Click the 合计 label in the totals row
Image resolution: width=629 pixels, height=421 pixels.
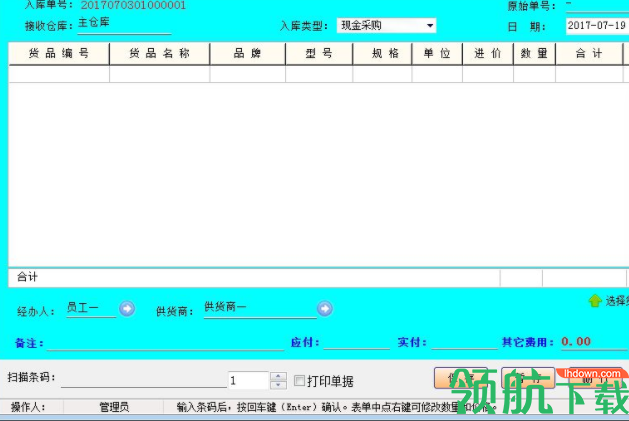click(27, 277)
